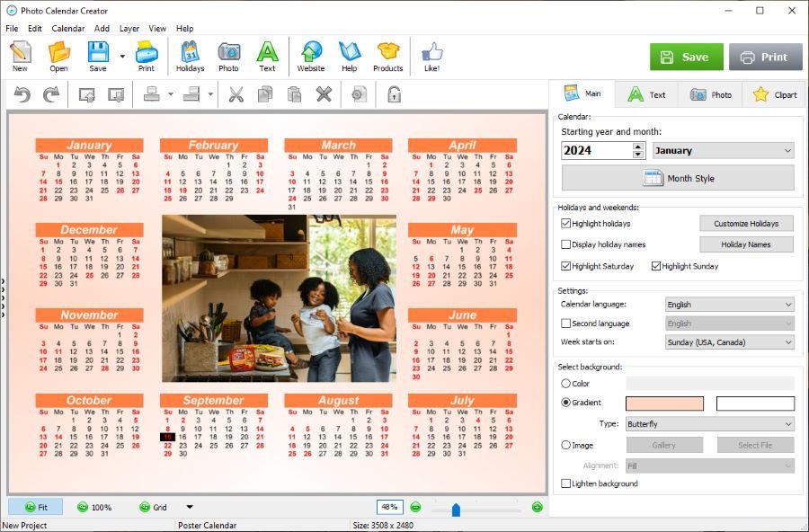Click the green Save button

pos(686,57)
